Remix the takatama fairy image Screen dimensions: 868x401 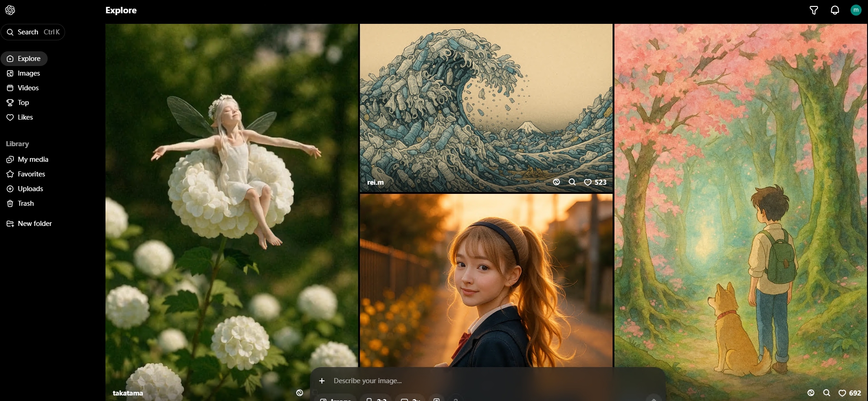pyautogui.click(x=299, y=393)
